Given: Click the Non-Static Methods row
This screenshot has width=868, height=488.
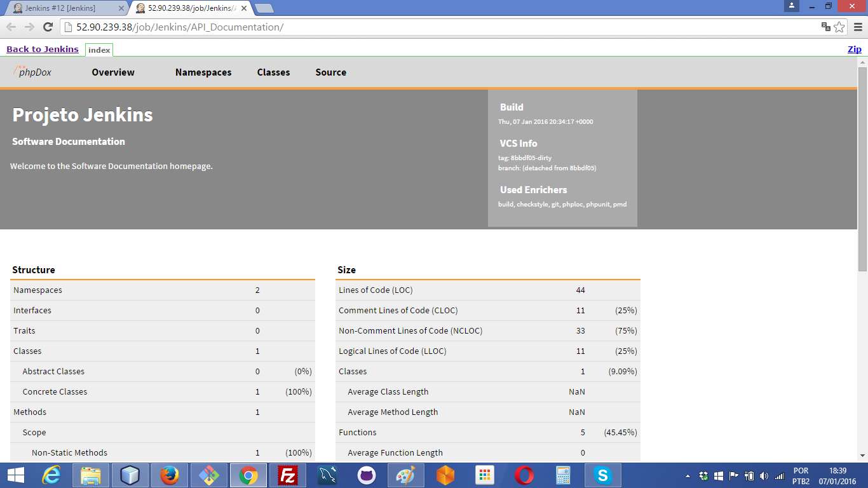Looking at the screenshot, I should [x=163, y=453].
